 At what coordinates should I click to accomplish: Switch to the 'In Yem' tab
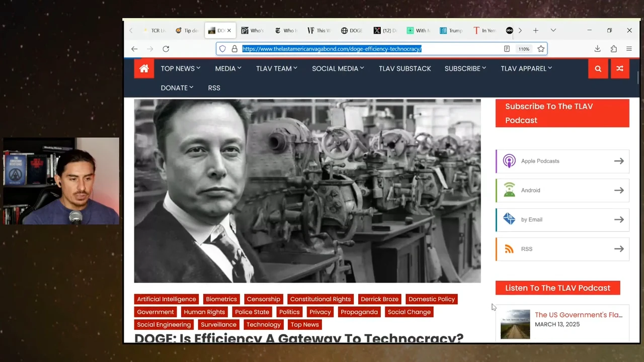pyautogui.click(x=485, y=31)
